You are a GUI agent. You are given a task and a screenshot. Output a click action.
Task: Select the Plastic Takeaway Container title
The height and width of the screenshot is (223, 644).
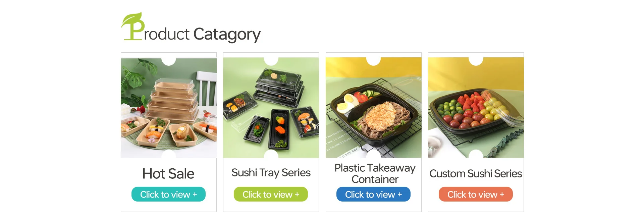pyautogui.click(x=375, y=173)
